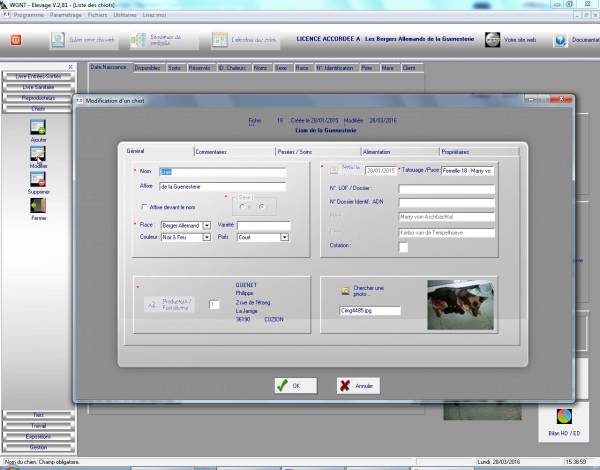Image resolution: width=600 pixels, height=470 pixels.
Task: Click the Fermer door icon
Action: (38, 206)
